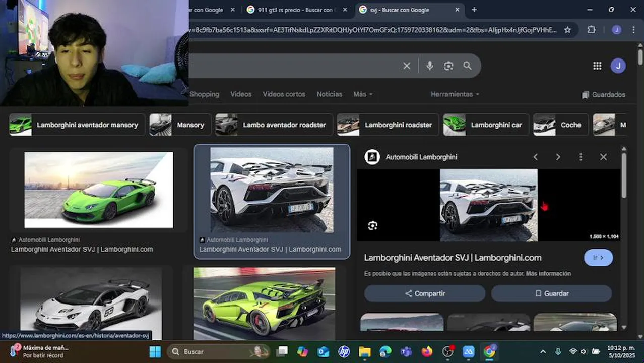The height and width of the screenshot is (363, 644).
Task: Go to next image in preview panel
Action: coord(558,157)
